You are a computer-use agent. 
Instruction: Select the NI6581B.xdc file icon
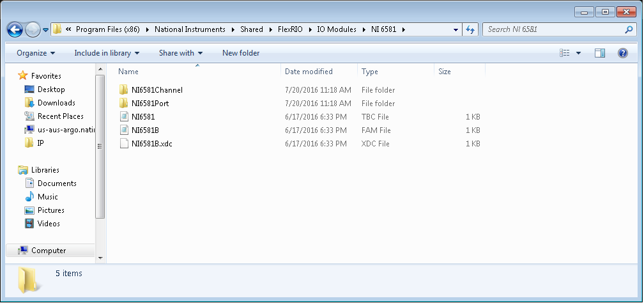[x=124, y=144]
